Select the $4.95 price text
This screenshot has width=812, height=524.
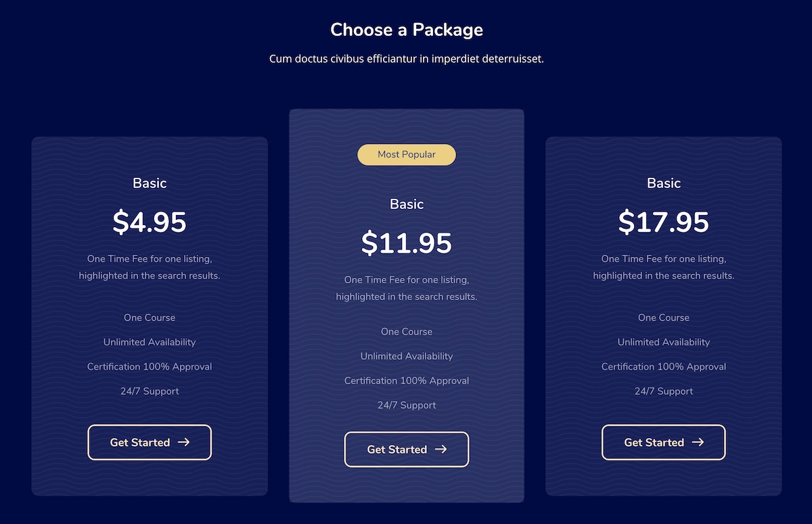(x=150, y=222)
